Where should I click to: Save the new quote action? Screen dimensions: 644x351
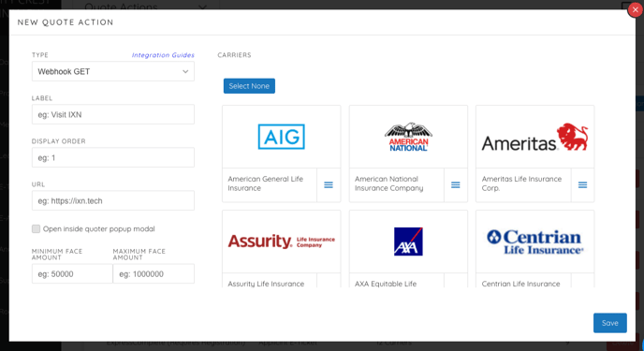click(610, 323)
